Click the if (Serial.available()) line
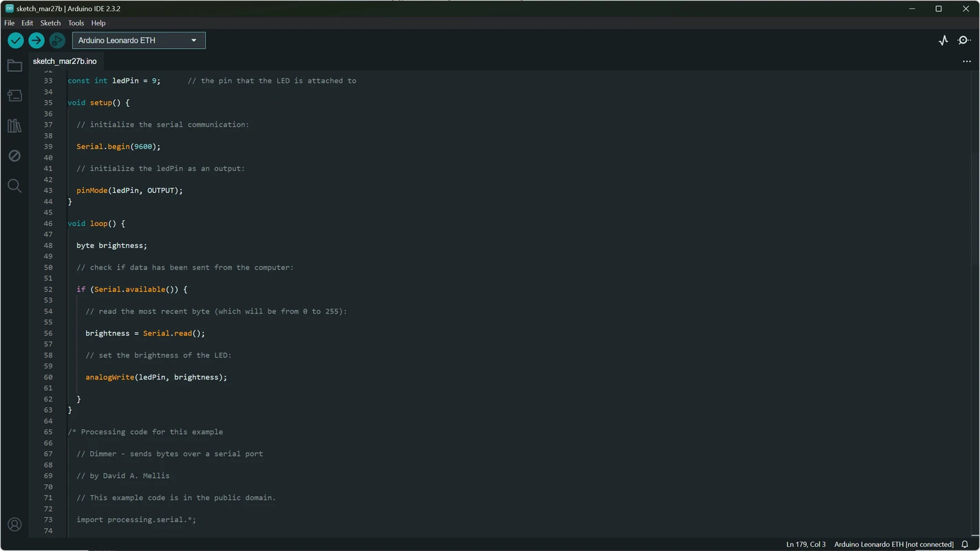The height and width of the screenshot is (551, 980). [131, 290]
